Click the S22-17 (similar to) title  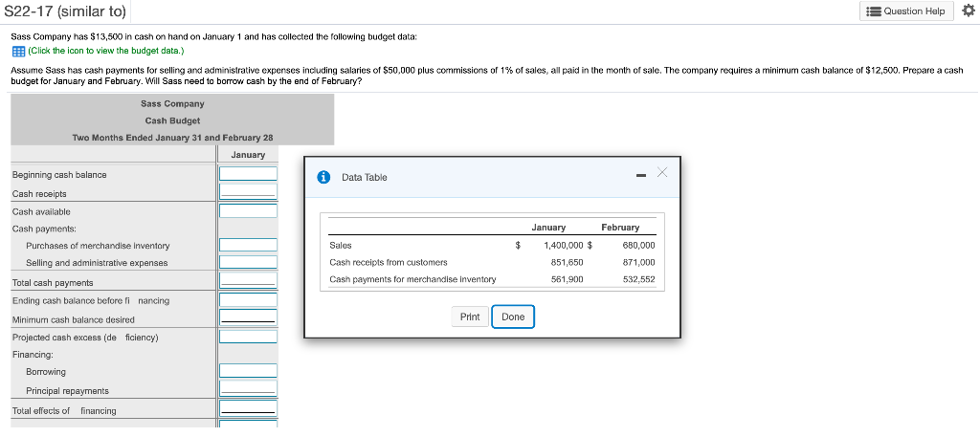[65, 11]
